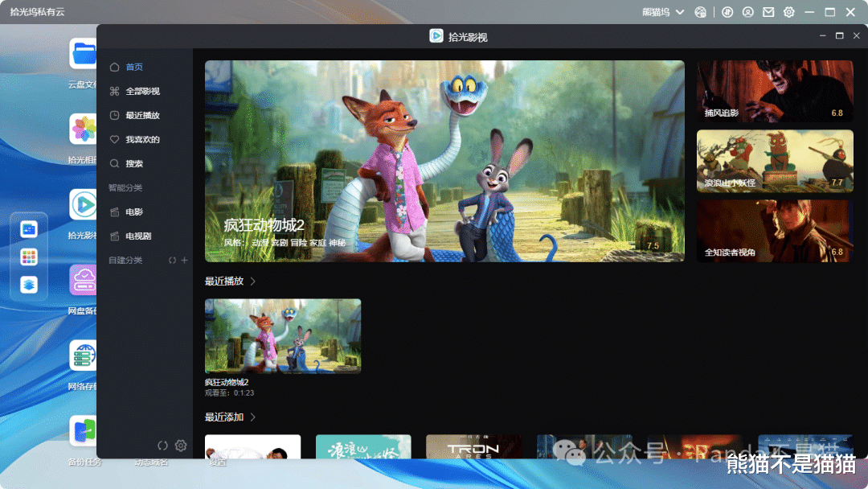Maximize the 拾光影视 window
The height and width of the screenshot is (489, 868).
839,36
